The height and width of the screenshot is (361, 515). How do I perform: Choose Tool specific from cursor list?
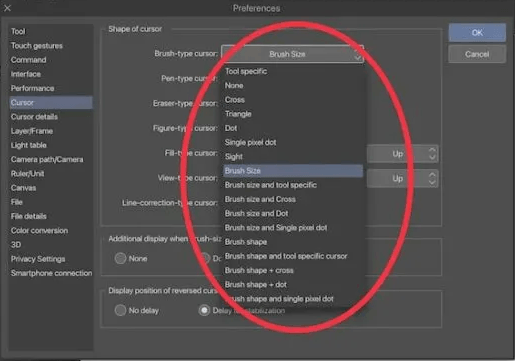293,71
